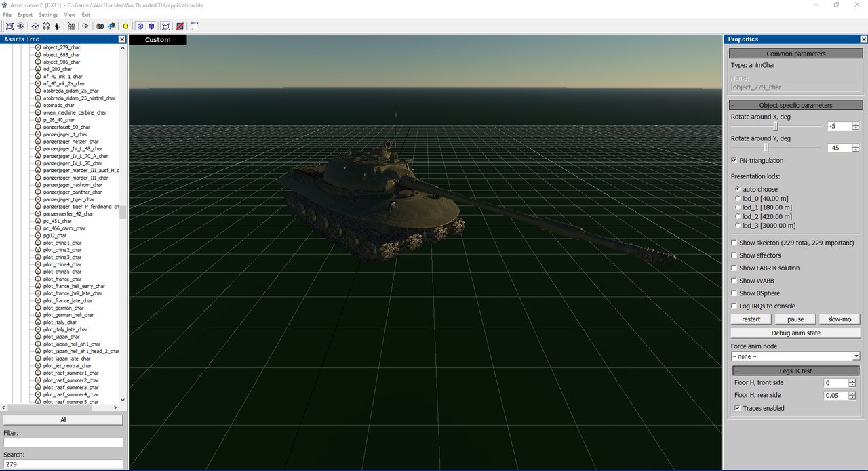Click the zoom-extents frame toolbar icon
The height and width of the screenshot is (471, 868).
[9, 26]
